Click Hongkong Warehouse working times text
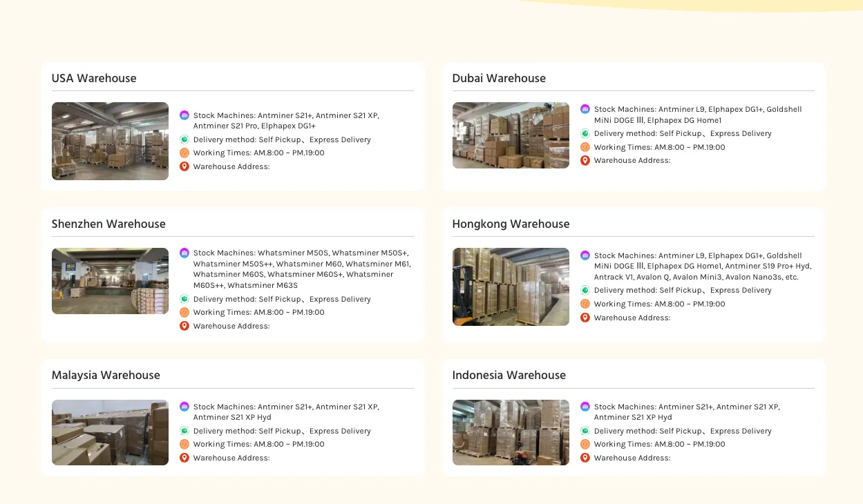Viewport: 863px width, 504px height. [659, 304]
